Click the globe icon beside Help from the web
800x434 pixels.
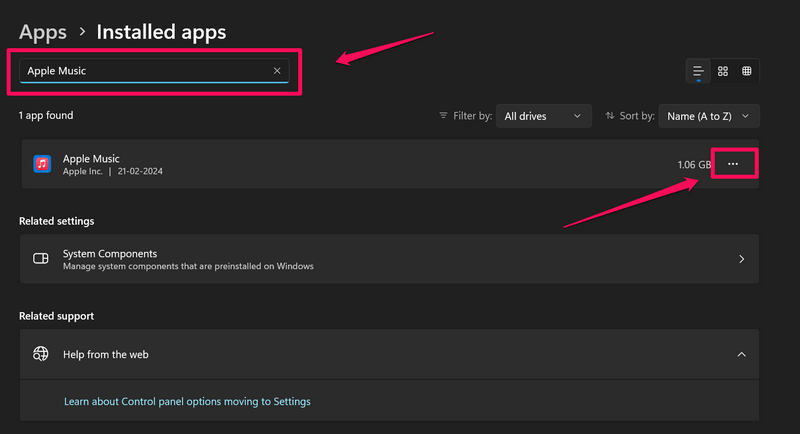click(41, 354)
